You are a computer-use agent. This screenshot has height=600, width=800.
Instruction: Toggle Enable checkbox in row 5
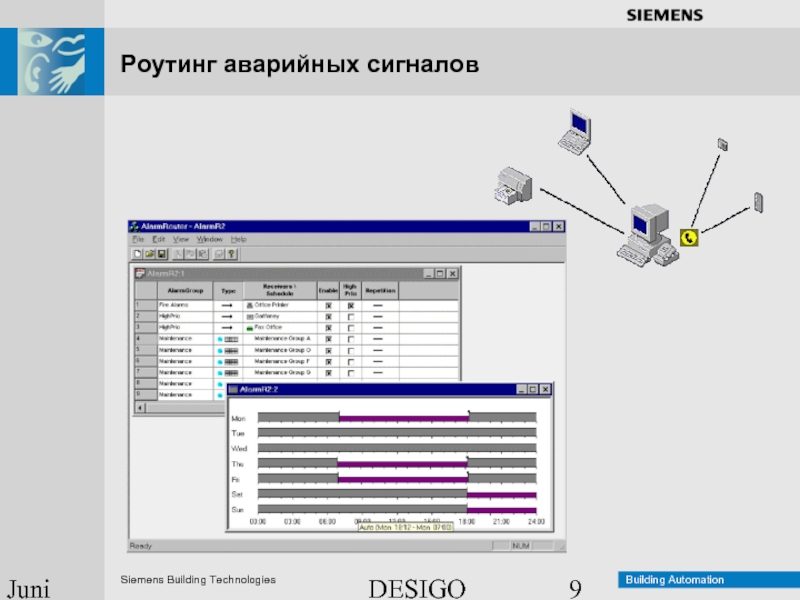329,351
